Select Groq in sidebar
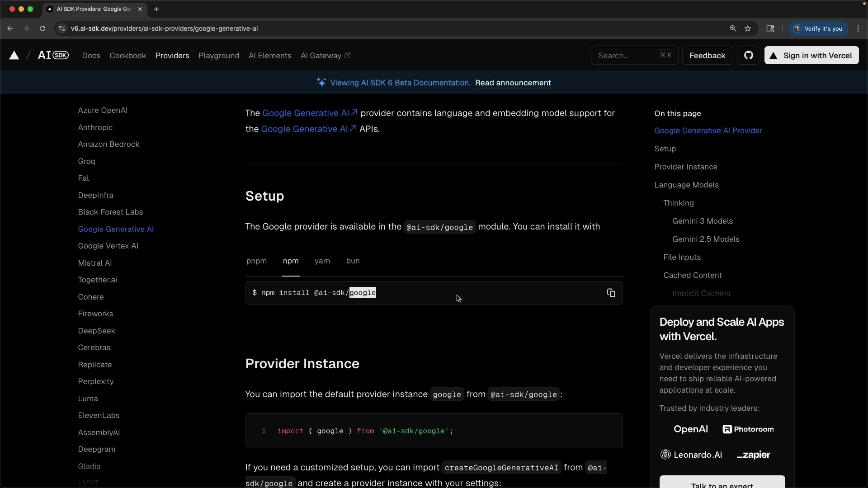868x488 pixels. pyautogui.click(x=86, y=161)
